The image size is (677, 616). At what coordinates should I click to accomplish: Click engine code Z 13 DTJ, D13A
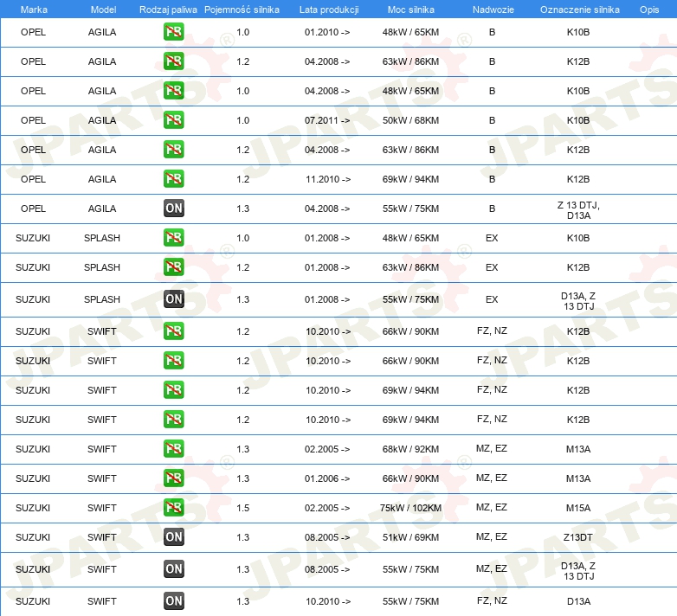(578, 210)
